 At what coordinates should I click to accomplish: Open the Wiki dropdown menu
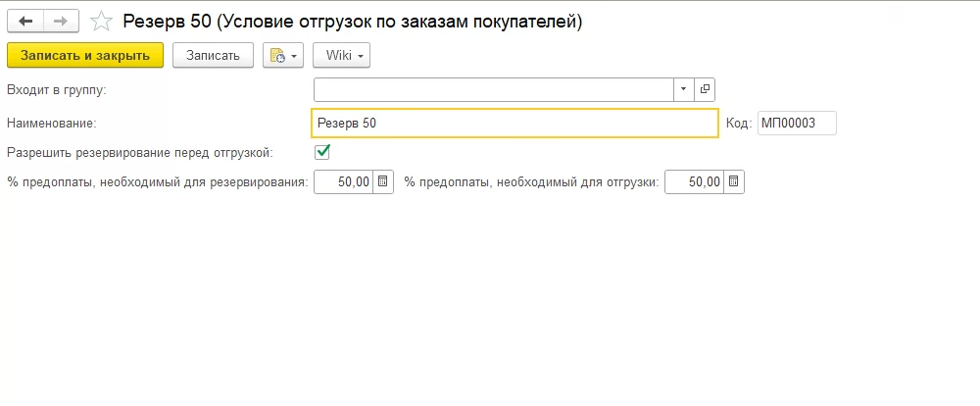point(341,55)
